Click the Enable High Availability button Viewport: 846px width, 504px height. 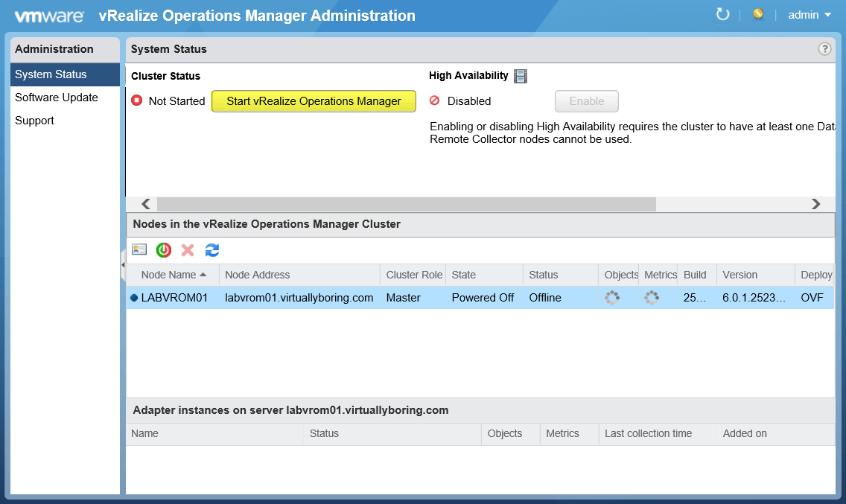coord(587,101)
